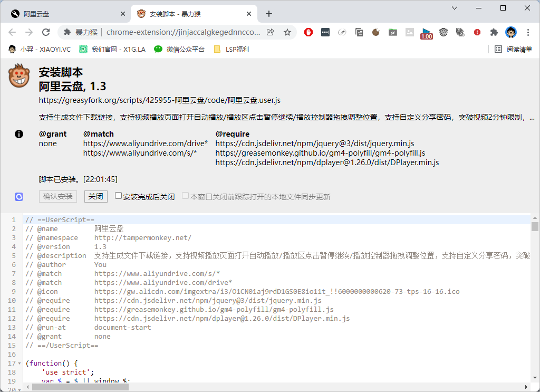Click the info circle icon beside @grant
540x392 pixels.
click(x=19, y=134)
